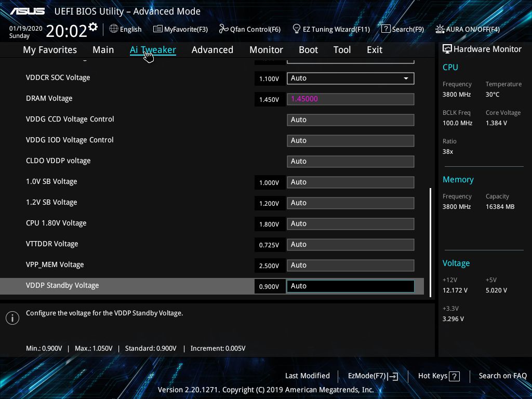Screen dimensions: 532x399
Task: Click the 01/19/2020 date text
Action: [26, 29]
